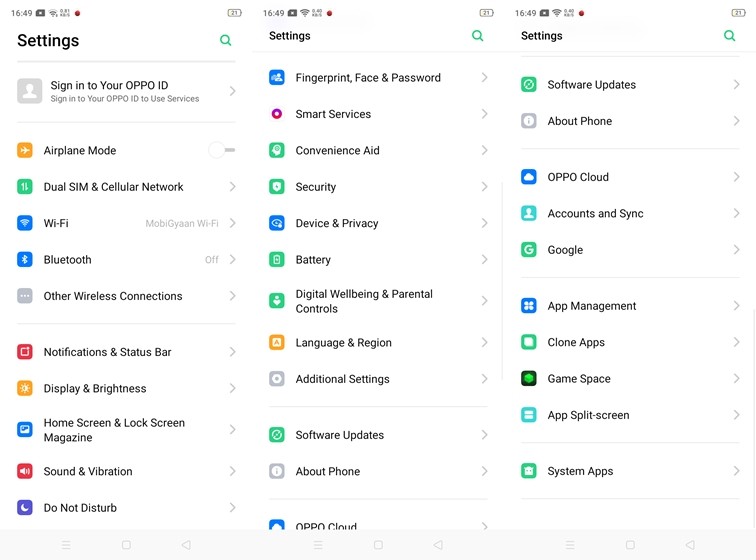756x560 pixels.
Task: Open the chevron next to Bluetooth Off
Action: (232, 260)
